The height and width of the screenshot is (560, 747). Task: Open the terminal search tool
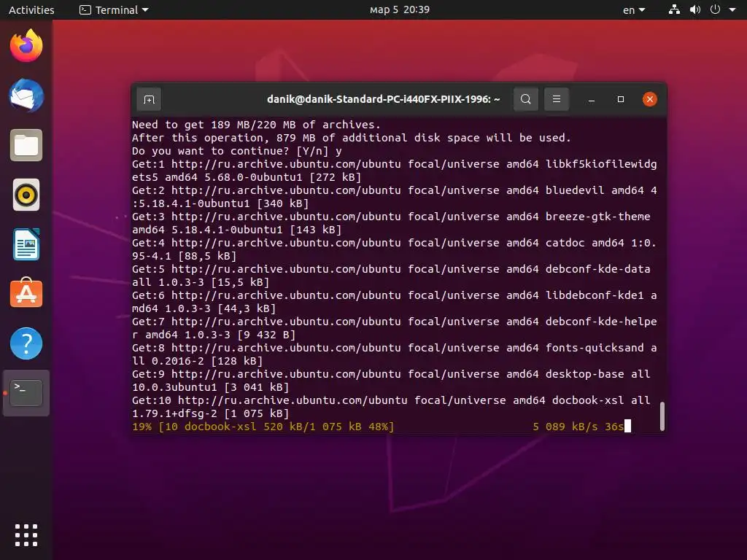525,99
